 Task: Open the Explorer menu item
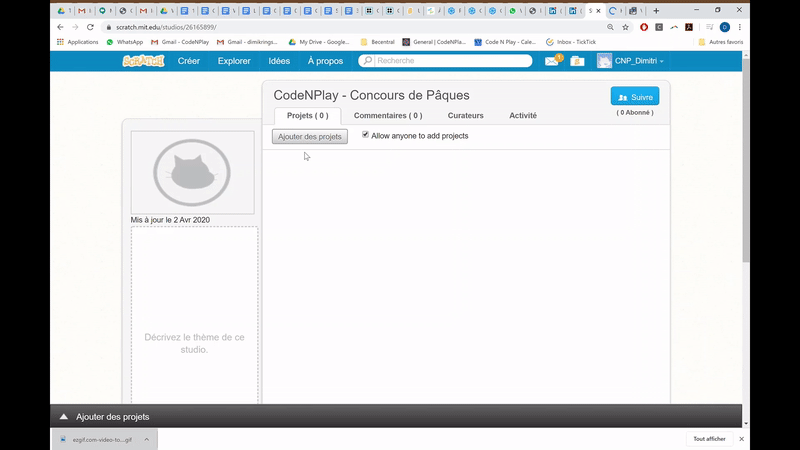pyautogui.click(x=234, y=61)
